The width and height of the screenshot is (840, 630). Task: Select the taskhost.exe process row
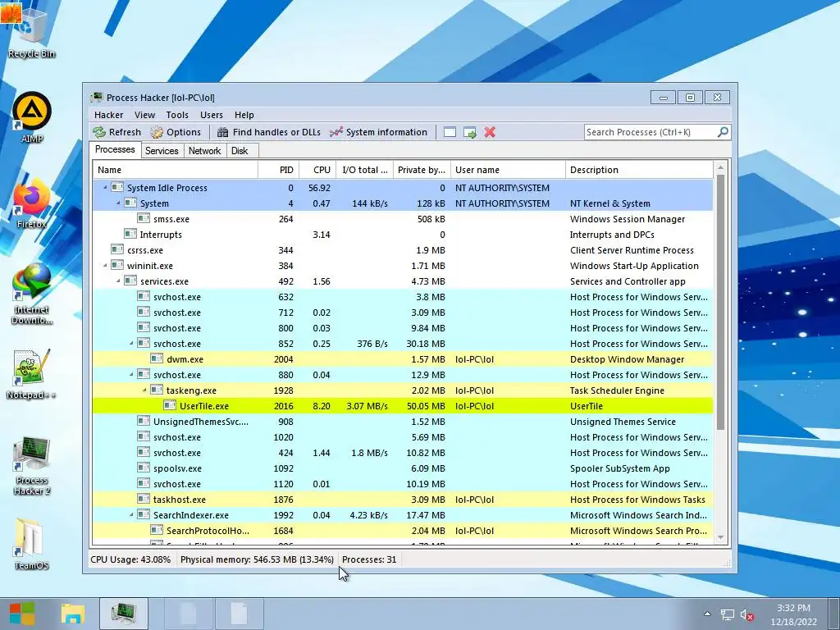[403, 500]
